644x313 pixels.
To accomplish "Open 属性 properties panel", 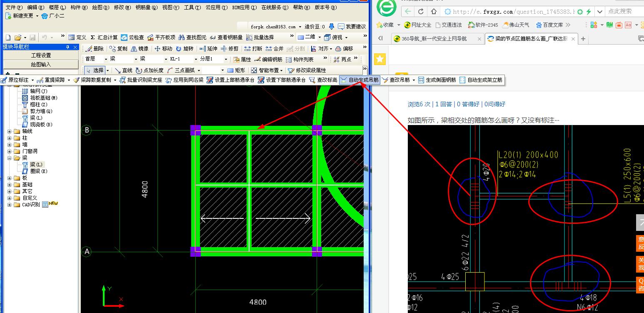I will pos(242,59).
